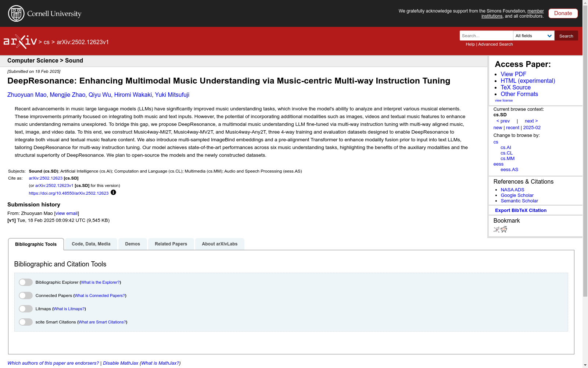
Task: Switch to About arXivLabs tab
Action: tap(220, 244)
